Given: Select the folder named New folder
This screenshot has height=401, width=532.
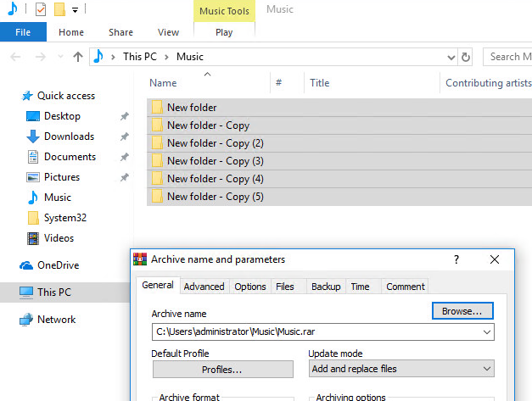Looking at the screenshot, I should (x=339, y=108).
